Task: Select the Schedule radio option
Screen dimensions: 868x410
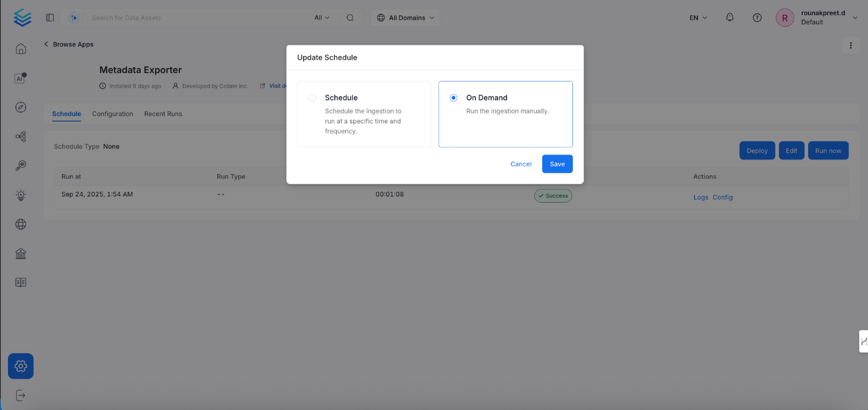Action: click(x=312, y=98)
